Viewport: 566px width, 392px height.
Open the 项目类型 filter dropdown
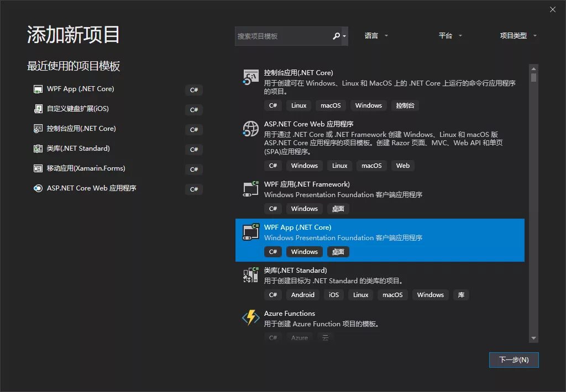pos(518,36)
